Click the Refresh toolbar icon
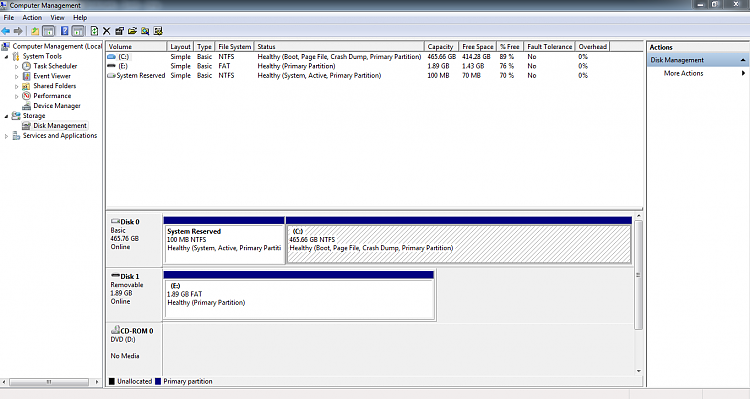The image size is (750, 399). pyautogui.click(x=94, y=31)
